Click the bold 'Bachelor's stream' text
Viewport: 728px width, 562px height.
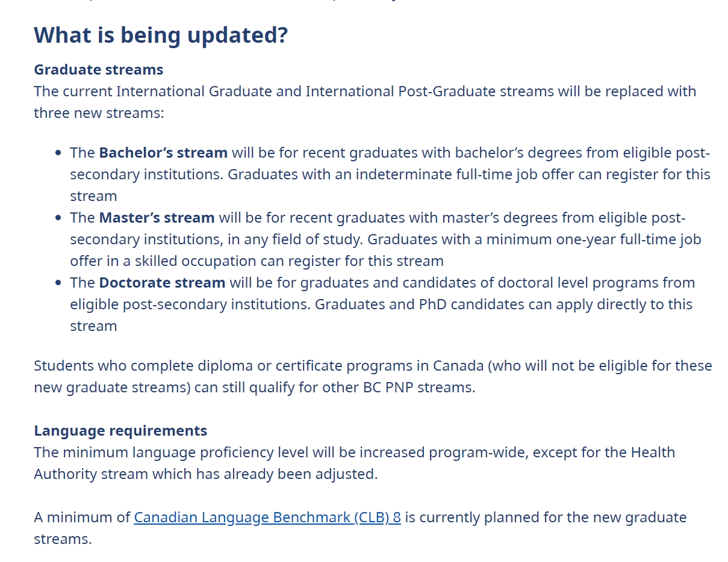click(163, 153)
